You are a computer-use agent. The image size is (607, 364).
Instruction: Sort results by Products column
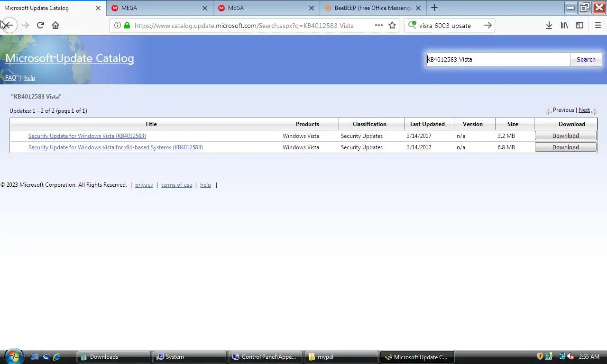(x=307, y=124)
